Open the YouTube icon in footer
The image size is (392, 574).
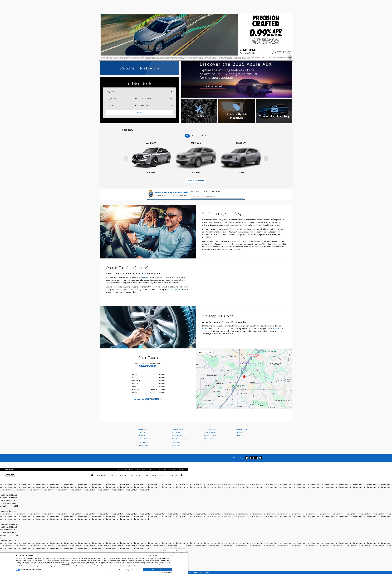pyautogui.click(x=260, y=458)
